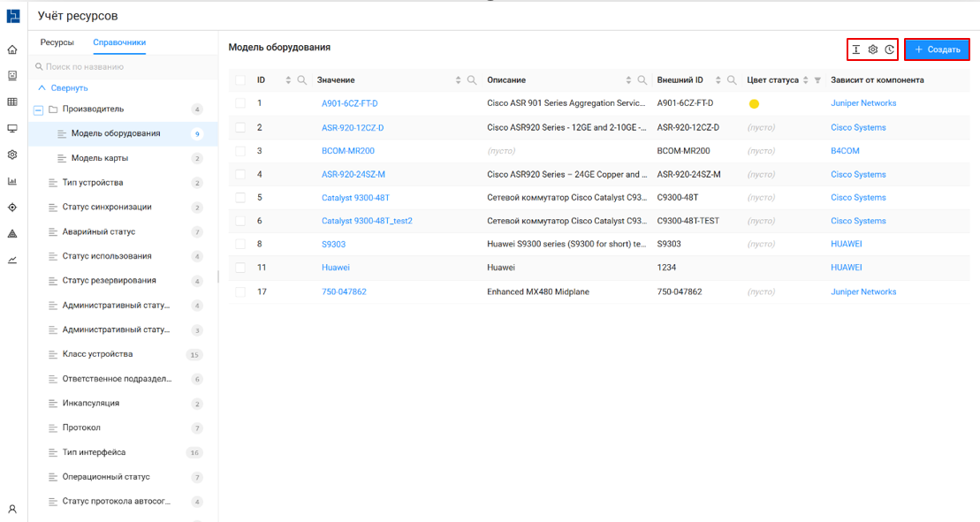The width and height of the screenshot is (980, 522).
Task: Click the row height icon in toolbar
Action: (856, 50)
